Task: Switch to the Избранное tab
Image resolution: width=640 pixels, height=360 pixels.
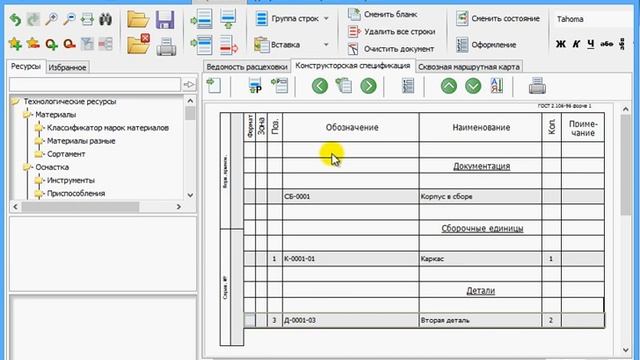Action: click(67, 67)
